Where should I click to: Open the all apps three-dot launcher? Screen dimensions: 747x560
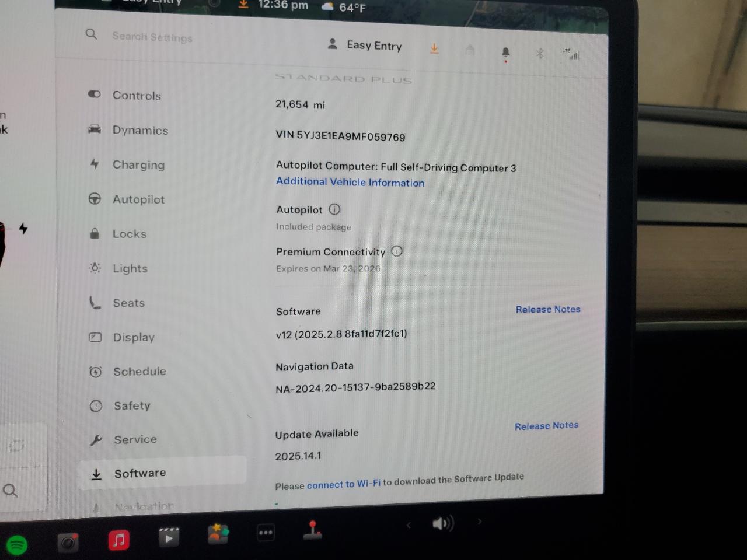(266, 533)
